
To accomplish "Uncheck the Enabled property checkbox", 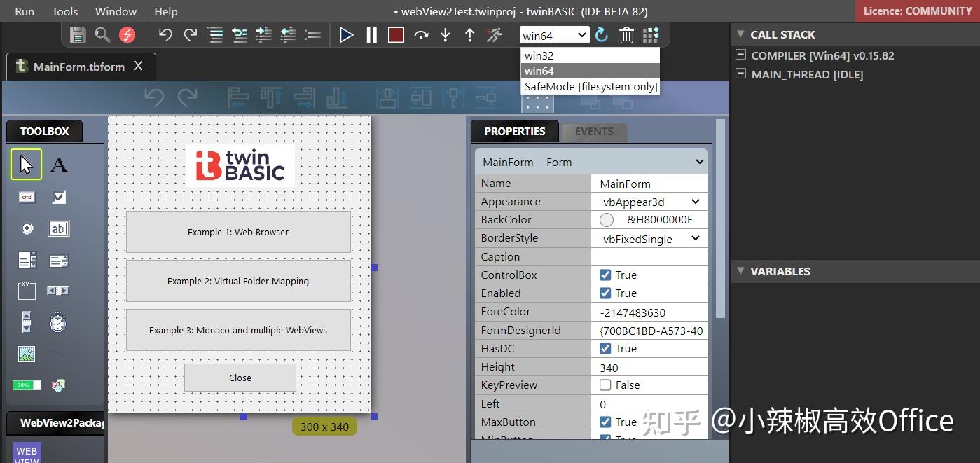I will pos(606,293).
